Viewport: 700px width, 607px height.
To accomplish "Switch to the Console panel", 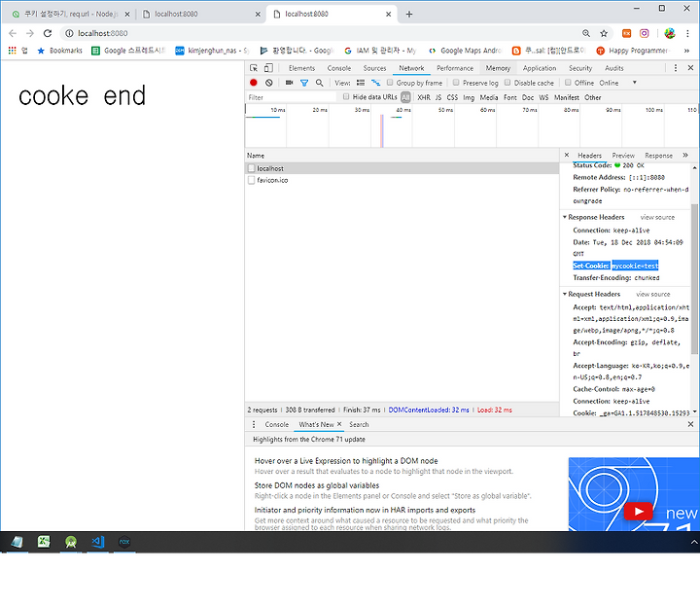I will click(339, 68).
